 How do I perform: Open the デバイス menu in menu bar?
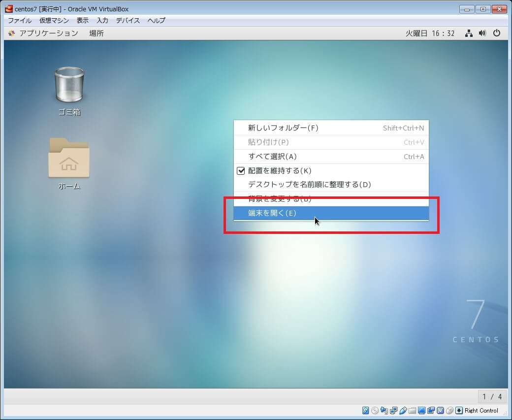coord(128,21)
